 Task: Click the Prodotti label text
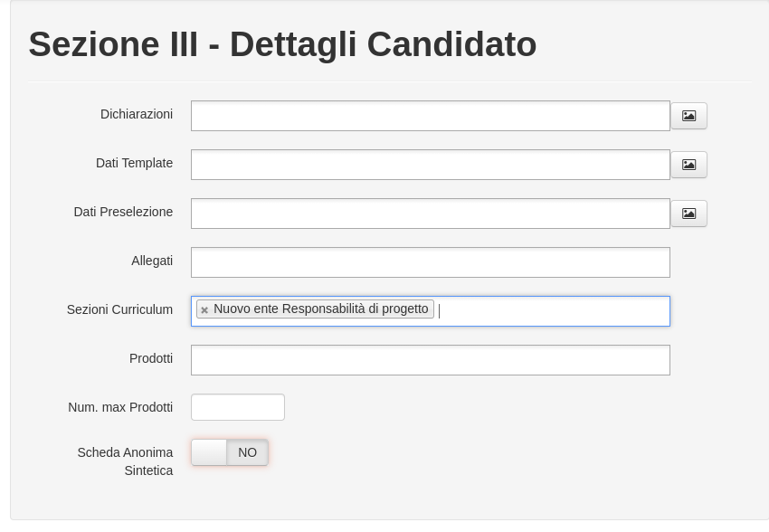click(151, 358)
